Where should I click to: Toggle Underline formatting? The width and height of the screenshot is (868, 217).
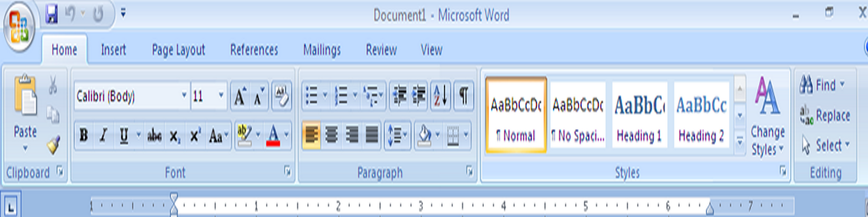click(x=124, y=135)
